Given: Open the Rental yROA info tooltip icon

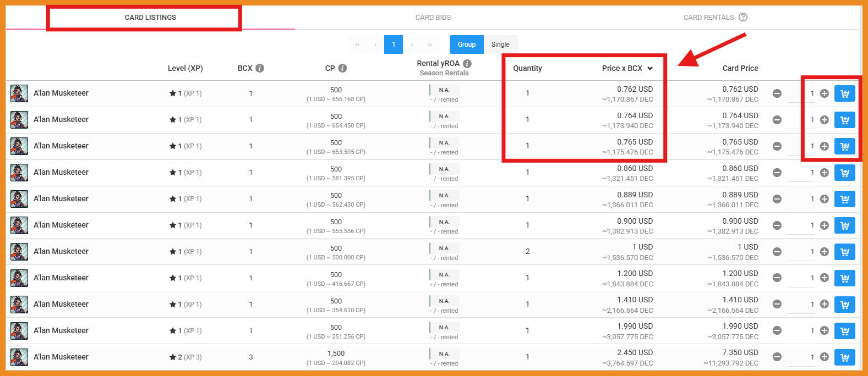Looking at the screenshot, I should click(467, 63).
